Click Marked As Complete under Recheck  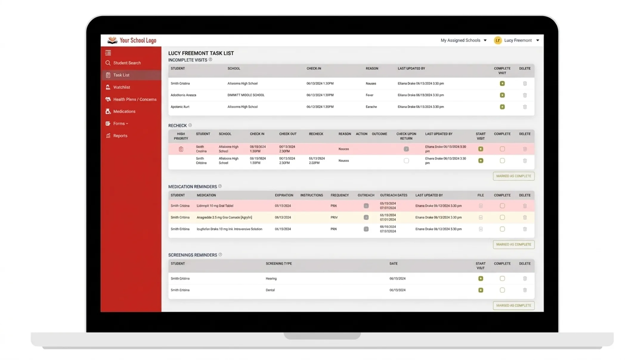click(513, 176)
